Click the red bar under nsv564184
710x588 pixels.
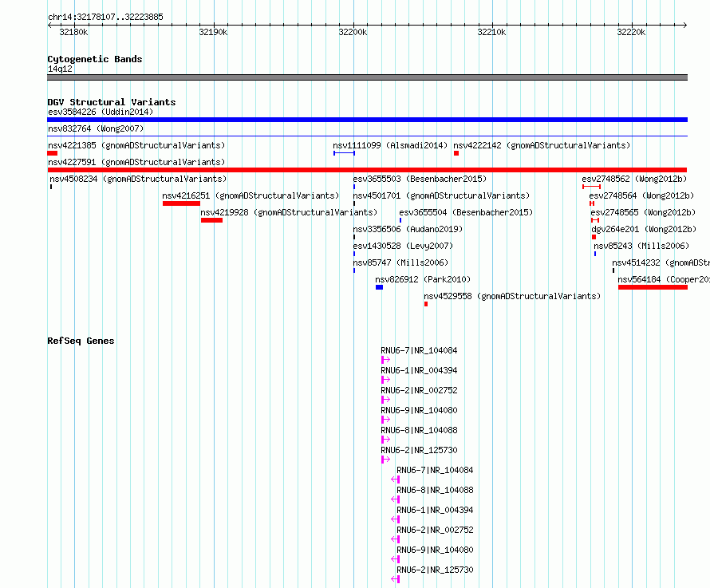coord(653,287)
